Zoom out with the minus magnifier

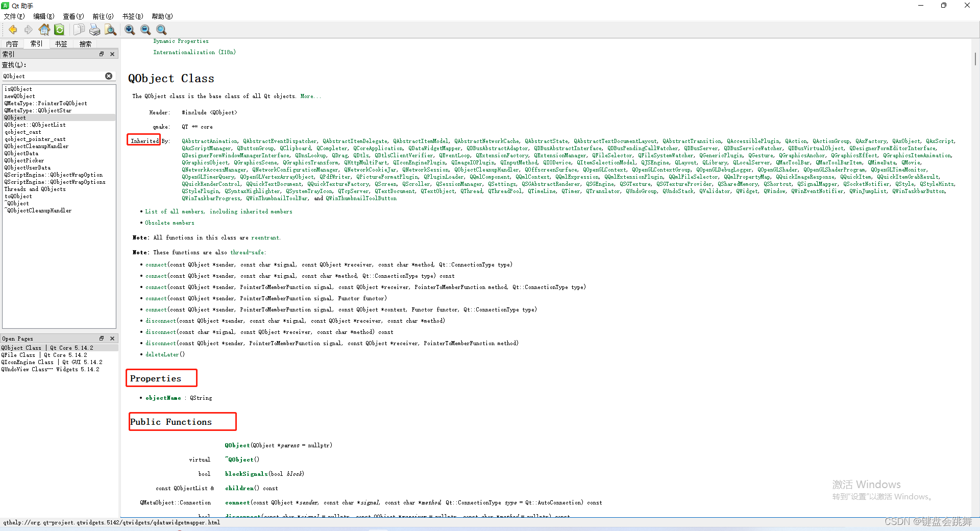pyautogui.click(x=145, y=30)
